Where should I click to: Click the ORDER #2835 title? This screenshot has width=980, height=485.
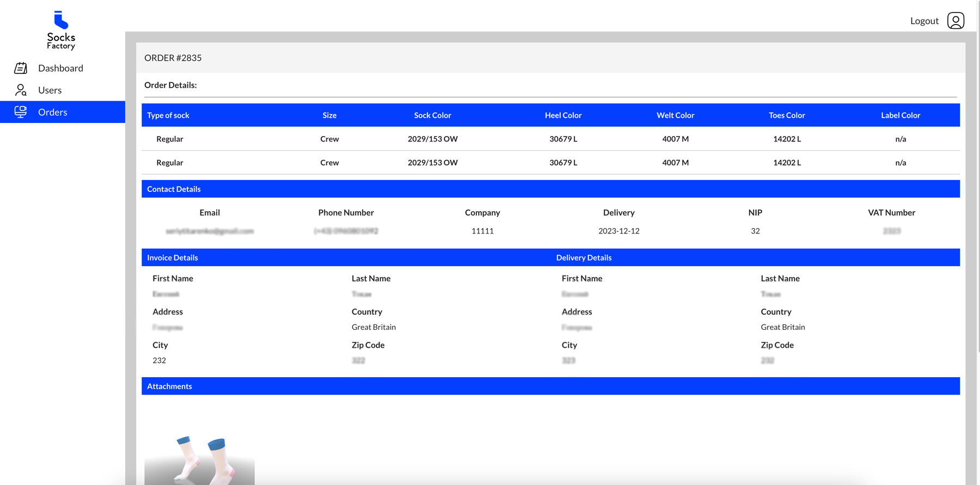pos(173,58)
